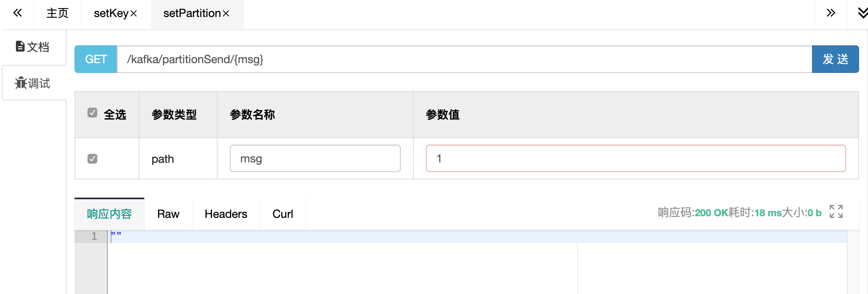
Task: Open the 调试 debug panel
Action: [33, 83]
